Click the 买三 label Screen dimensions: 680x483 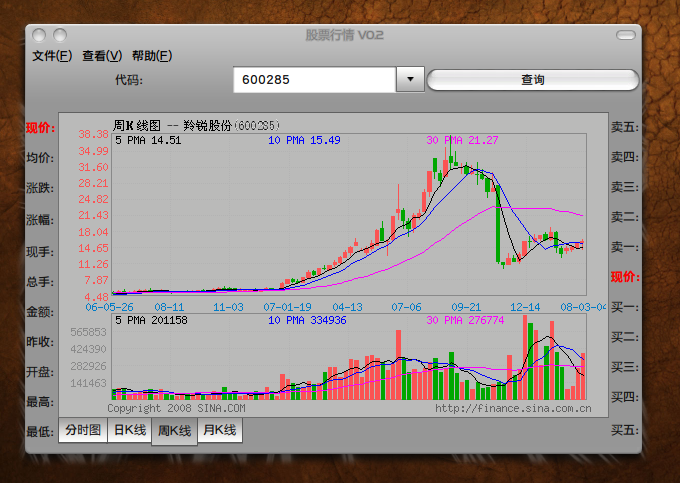(x=625, y=367)
